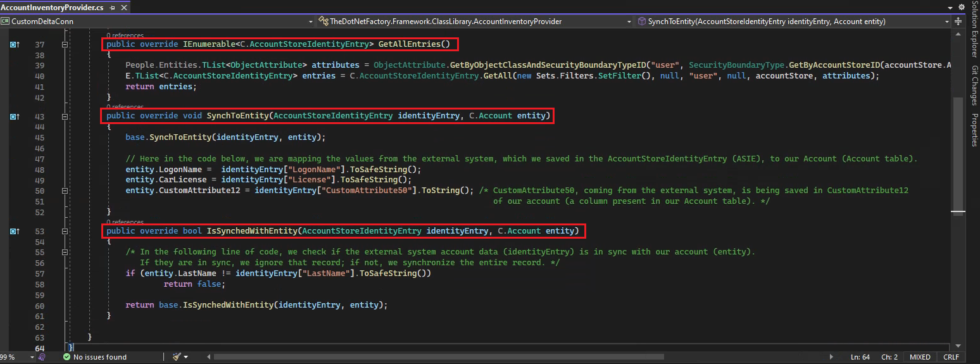Open the Properties side tab
The height and width of the screenshot is (364, 980).
(974, 130)
